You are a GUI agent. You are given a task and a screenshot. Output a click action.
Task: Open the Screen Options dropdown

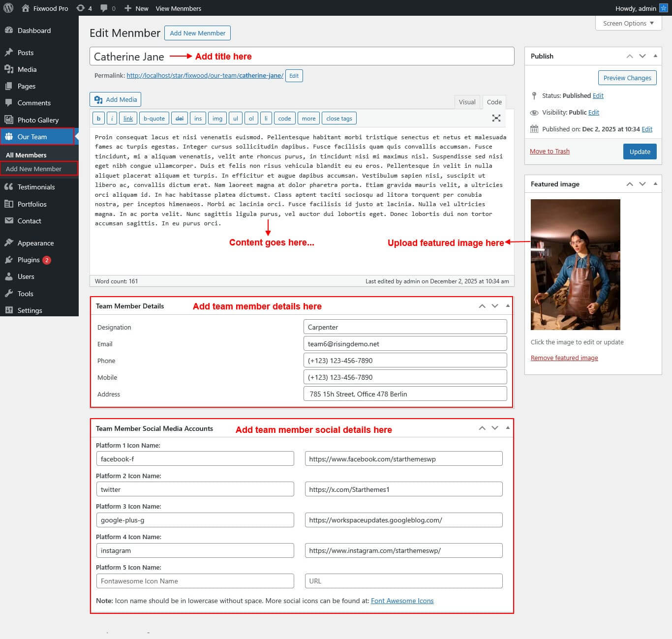pyautogui.click(x=628, y=23)
